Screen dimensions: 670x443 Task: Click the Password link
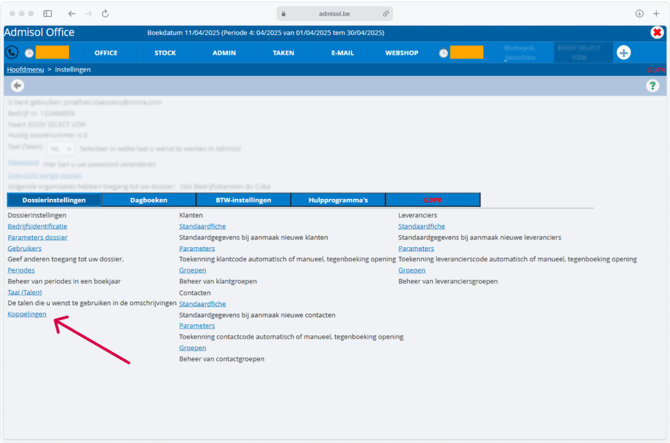[24, 163]
